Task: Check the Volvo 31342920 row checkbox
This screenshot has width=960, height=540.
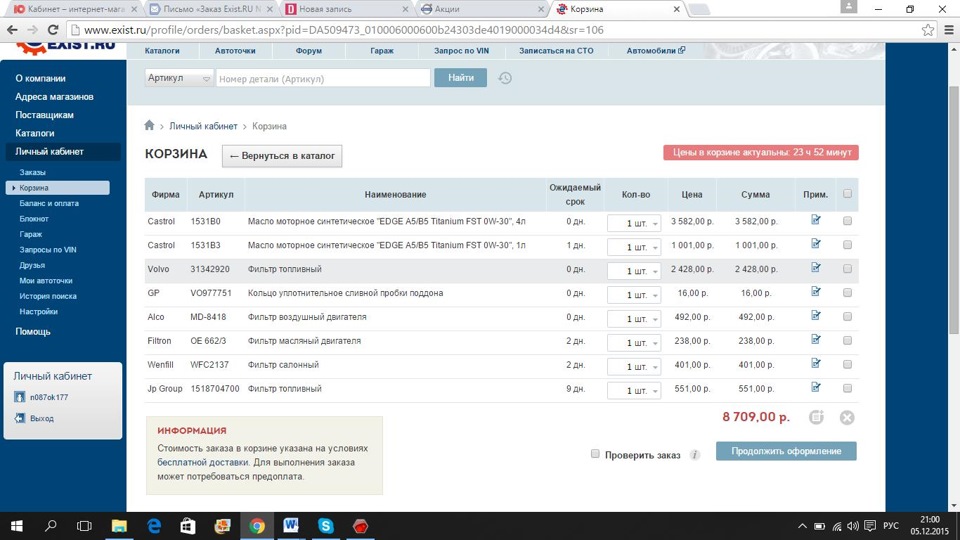Action: 847,268
